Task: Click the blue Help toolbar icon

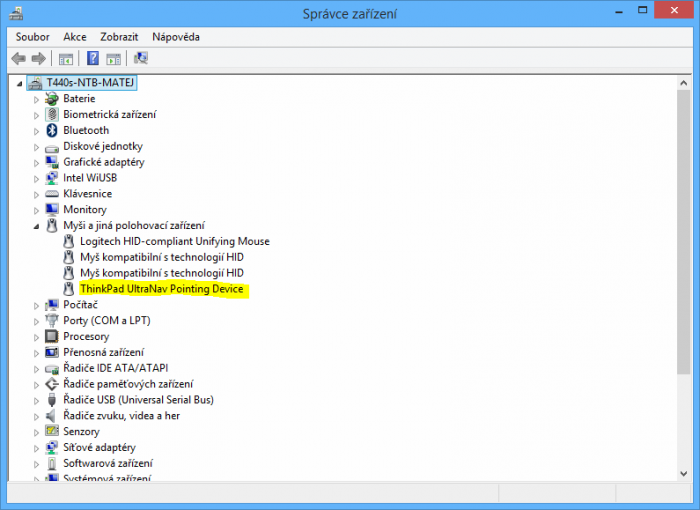Action: click(x=92, y=59)
